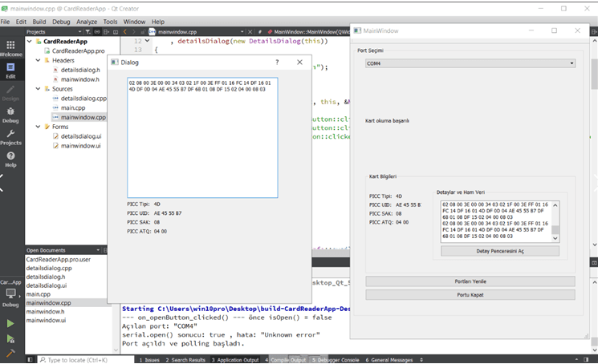Build project with hammer icon
The width and height of the screenshot is (598, 364).
pos(10,353)
